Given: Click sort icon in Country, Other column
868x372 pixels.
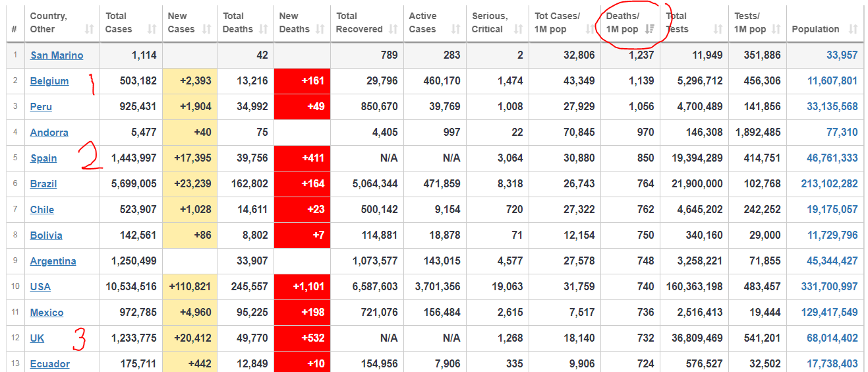Looking at the screenshot, I should (x=89, y=29).
